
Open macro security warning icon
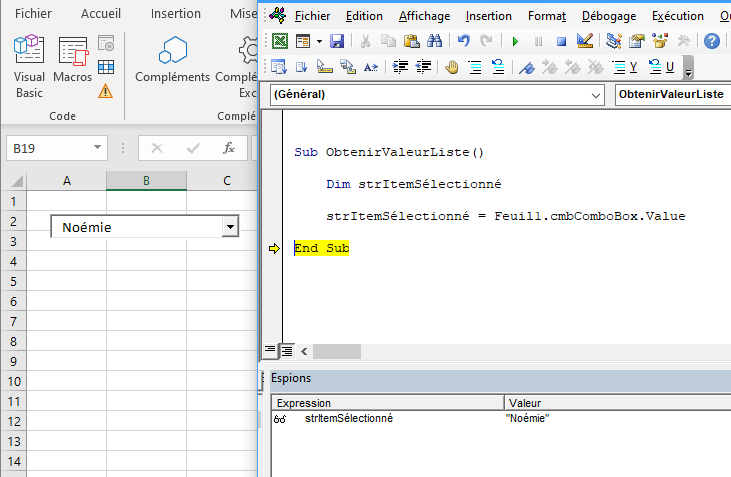pyautogui.click(x=106, y=91)
